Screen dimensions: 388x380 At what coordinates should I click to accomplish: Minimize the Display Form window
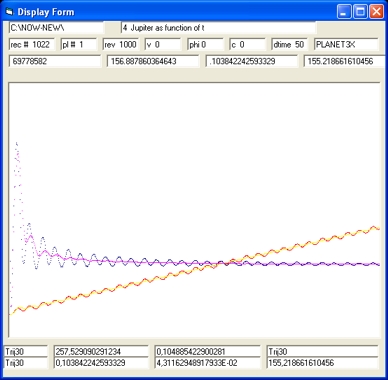[x=344, y=12]
